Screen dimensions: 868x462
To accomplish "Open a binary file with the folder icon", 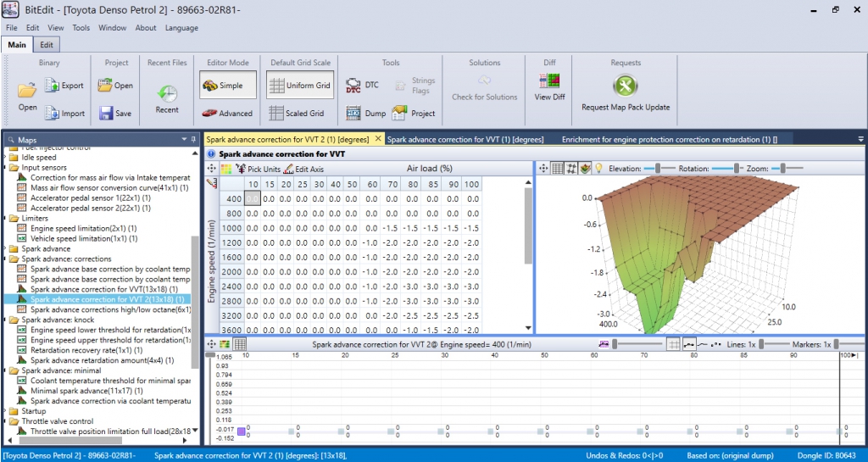I will click(27, 96).
